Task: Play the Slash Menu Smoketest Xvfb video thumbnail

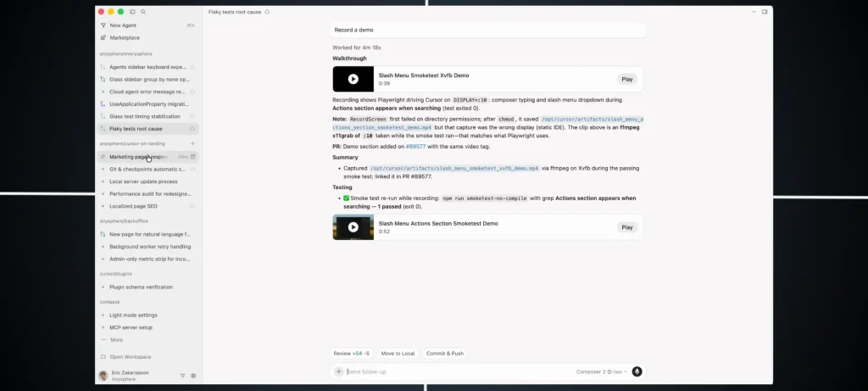Action: click(x=353, y=79)
